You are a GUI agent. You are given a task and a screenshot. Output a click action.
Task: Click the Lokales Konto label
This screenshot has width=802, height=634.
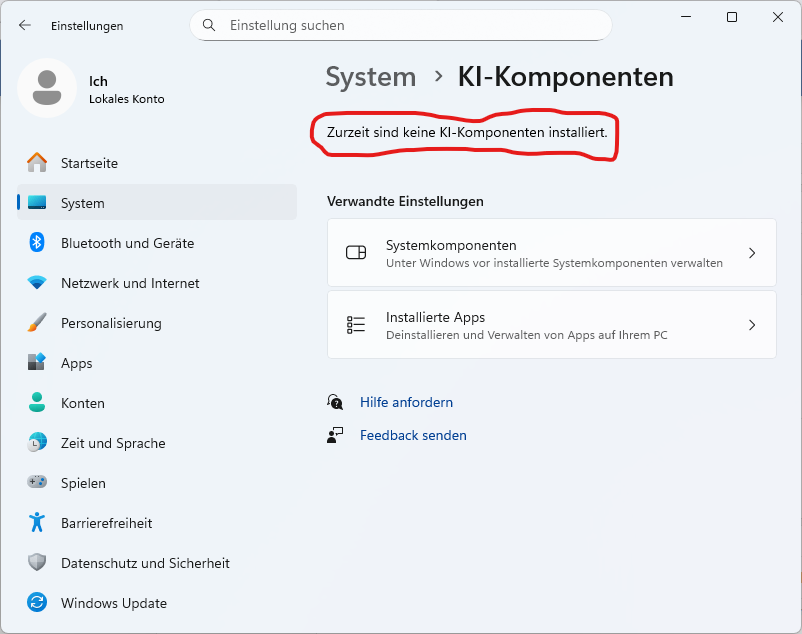(x=127, y=99)
